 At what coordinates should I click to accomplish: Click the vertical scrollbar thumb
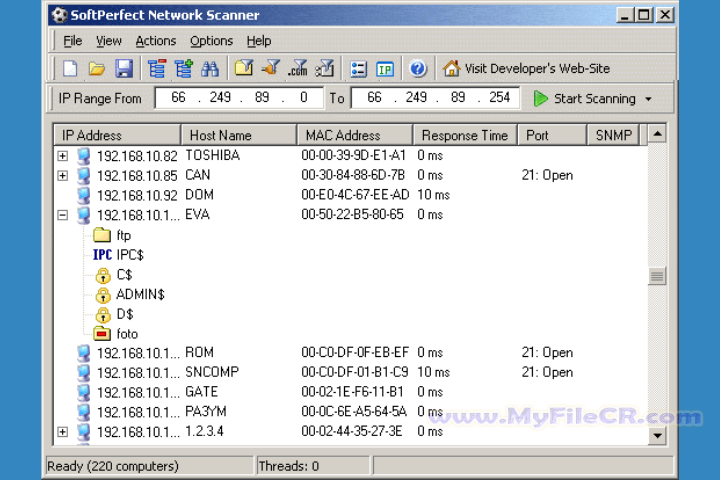[657, 276]
